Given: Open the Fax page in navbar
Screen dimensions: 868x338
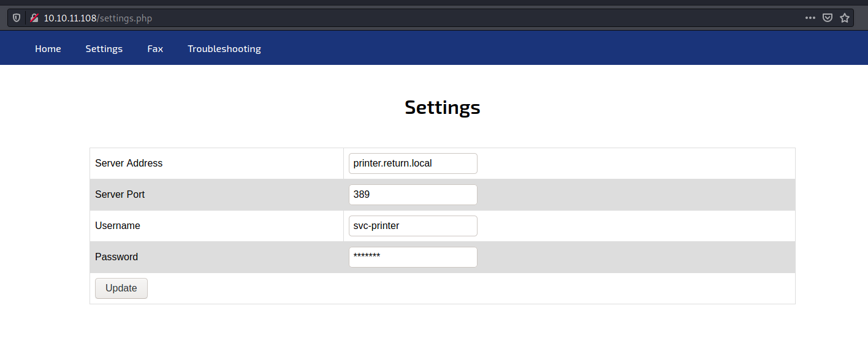Looking at the screenshot, I should click(155, 48).
